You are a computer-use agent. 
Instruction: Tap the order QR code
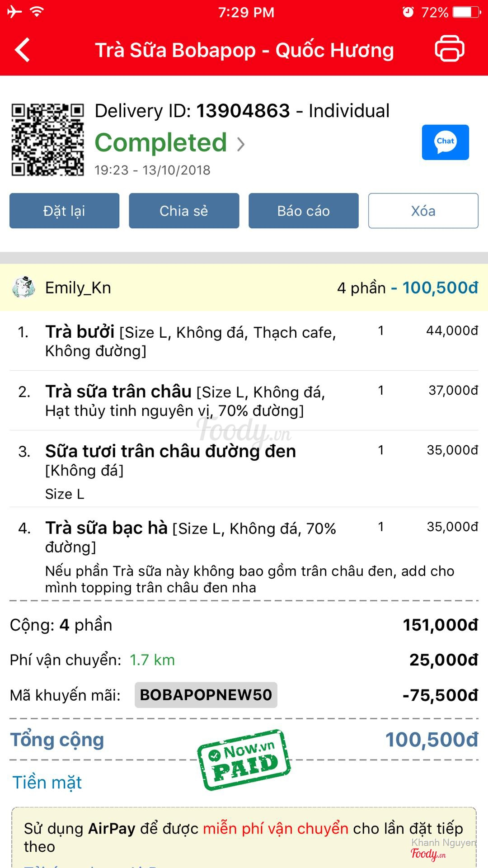pos(47,140)
